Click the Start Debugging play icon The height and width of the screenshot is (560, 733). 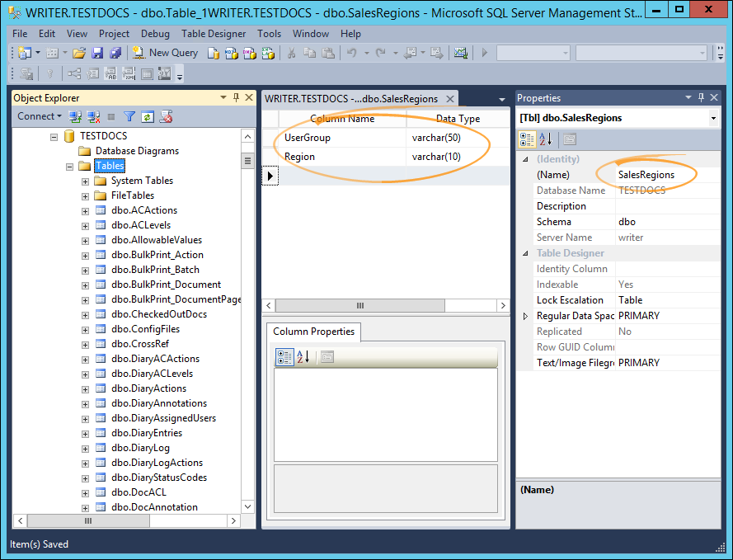tap(484, 53)
